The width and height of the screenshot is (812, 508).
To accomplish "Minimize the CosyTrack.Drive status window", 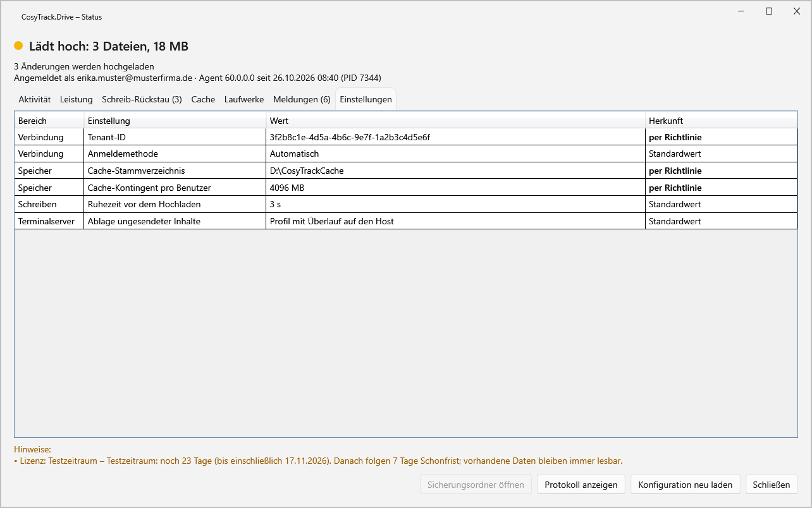I will (x=741, y=11).
